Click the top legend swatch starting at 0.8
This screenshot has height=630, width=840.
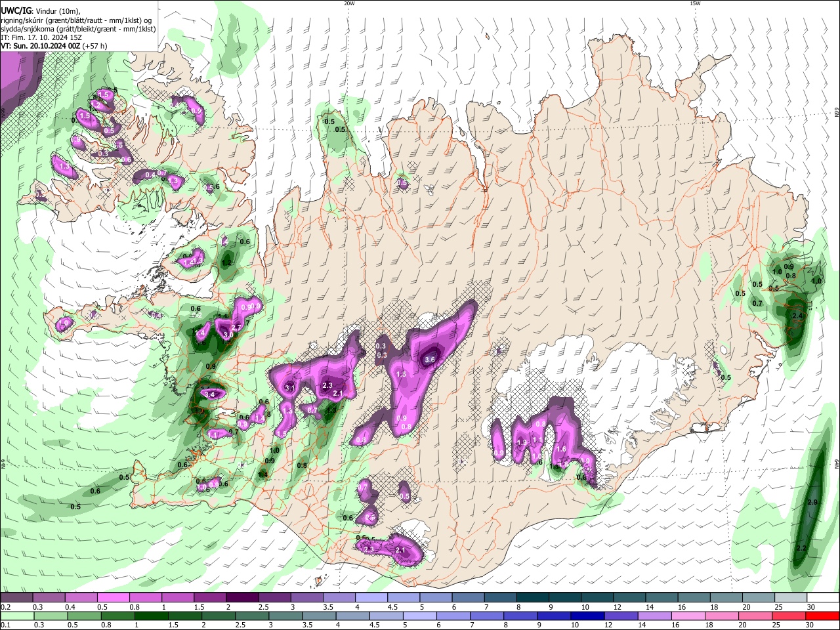click(146, 598)
